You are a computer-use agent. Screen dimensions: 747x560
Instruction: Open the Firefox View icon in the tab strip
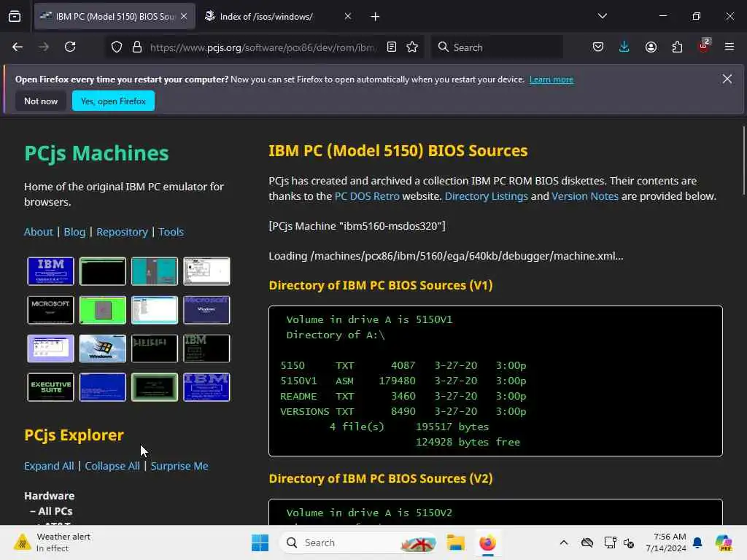tap(15, 16)
